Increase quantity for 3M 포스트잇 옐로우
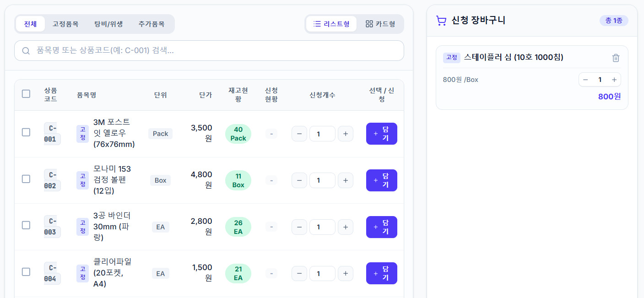 (x=346, y=134)
